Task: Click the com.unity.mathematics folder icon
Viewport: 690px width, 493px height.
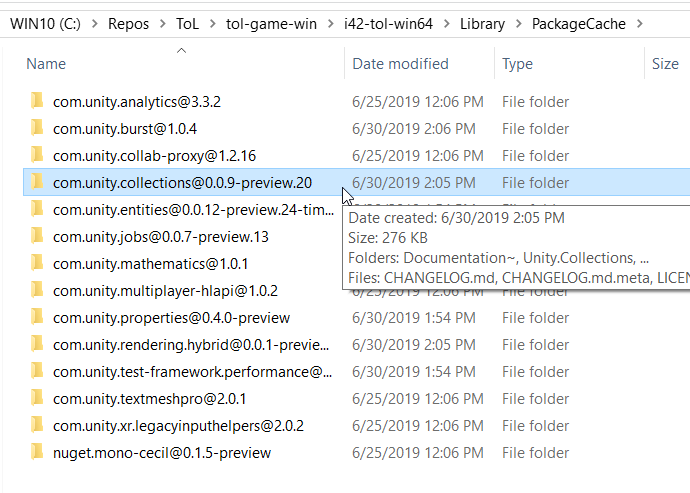Action: (38, 263)
